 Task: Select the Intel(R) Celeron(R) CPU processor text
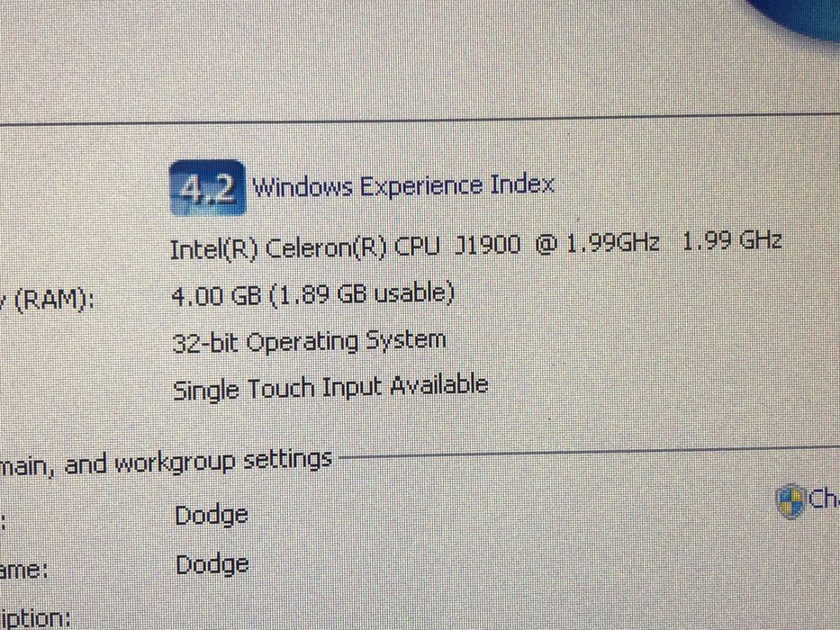[x=305, y=248]
